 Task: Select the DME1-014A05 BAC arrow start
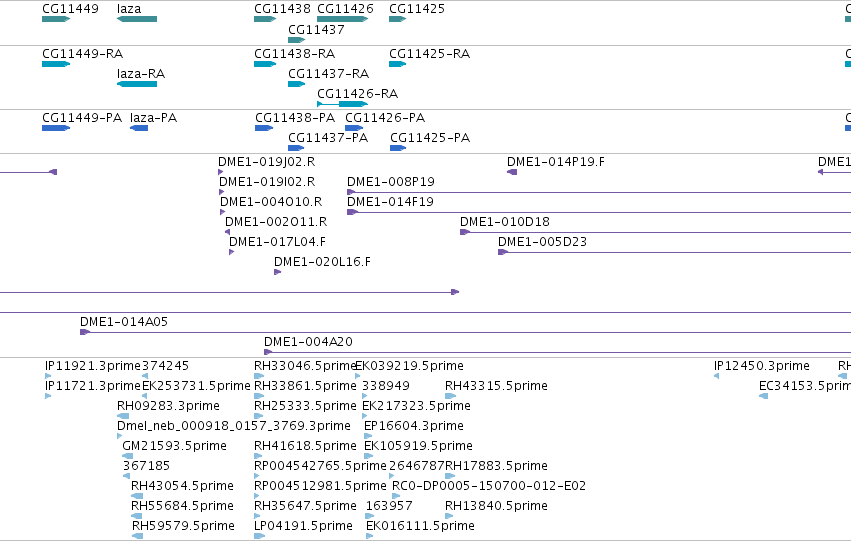tap(85, 332)
